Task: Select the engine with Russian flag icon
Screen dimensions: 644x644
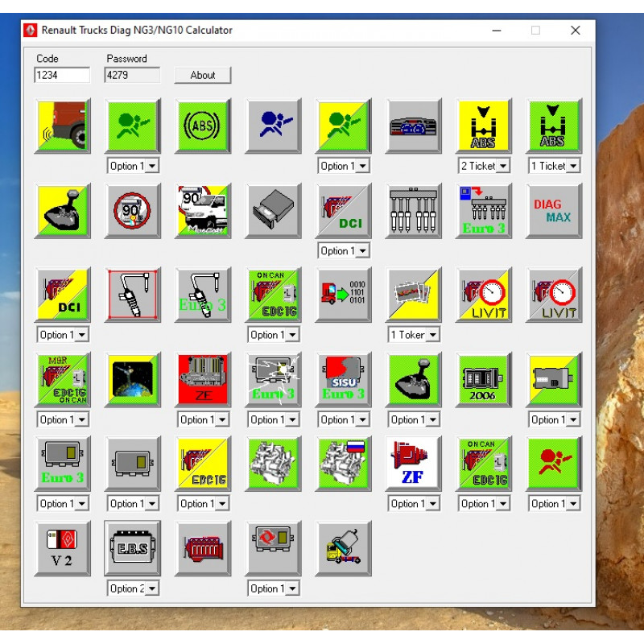Action: [x=343, y=464]
